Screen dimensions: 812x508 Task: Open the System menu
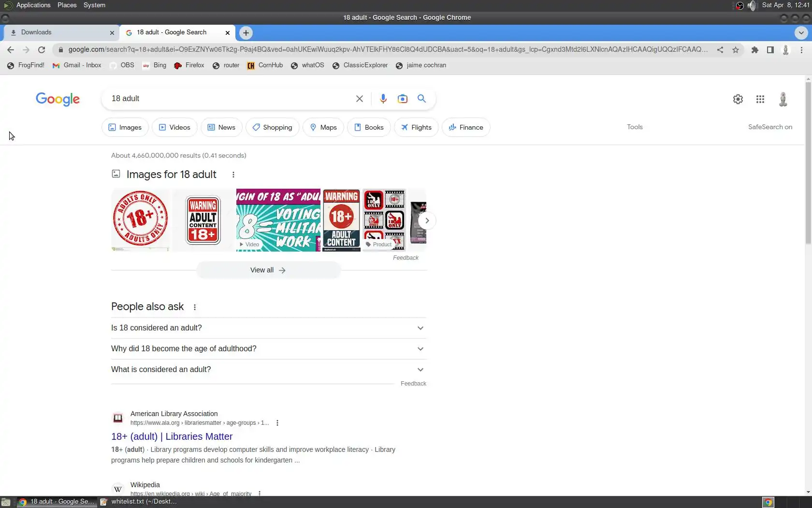94,5
